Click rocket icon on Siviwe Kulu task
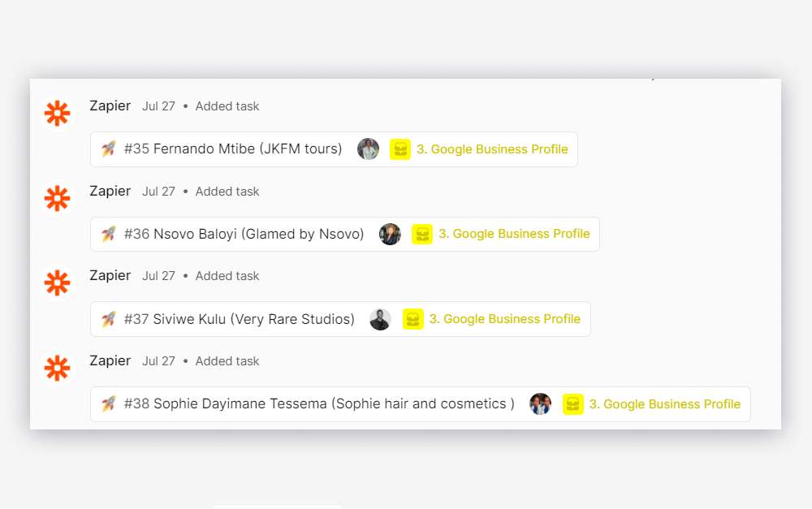The width and height of the screenshot is (812, 509). point(108,319)
